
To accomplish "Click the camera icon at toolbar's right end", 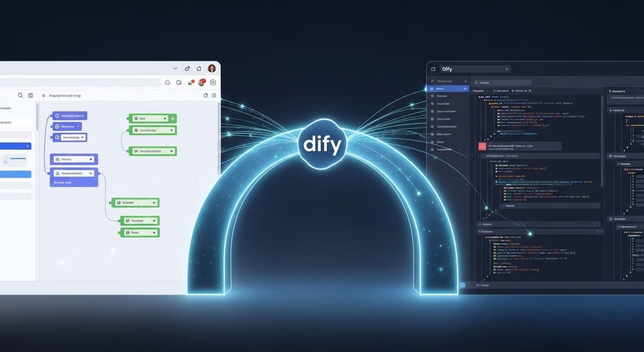I will pyautogui.click(x=213, y=82).
